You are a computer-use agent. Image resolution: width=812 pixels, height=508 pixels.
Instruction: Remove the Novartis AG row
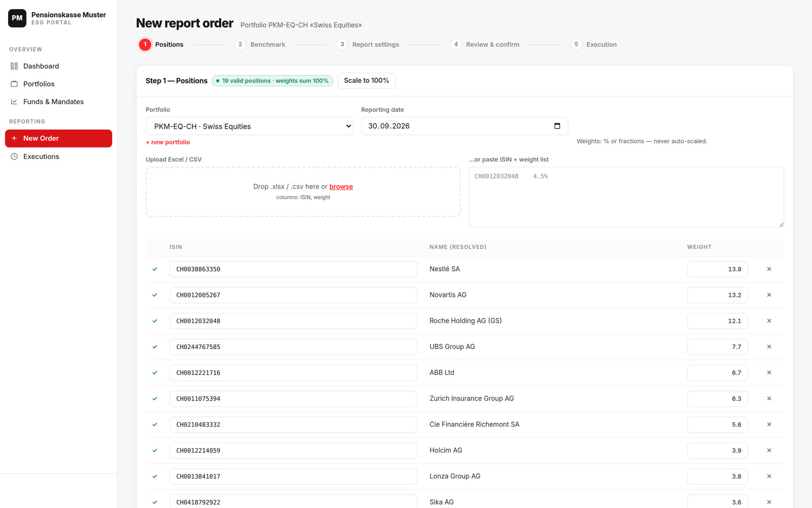(x=769, y=295)
